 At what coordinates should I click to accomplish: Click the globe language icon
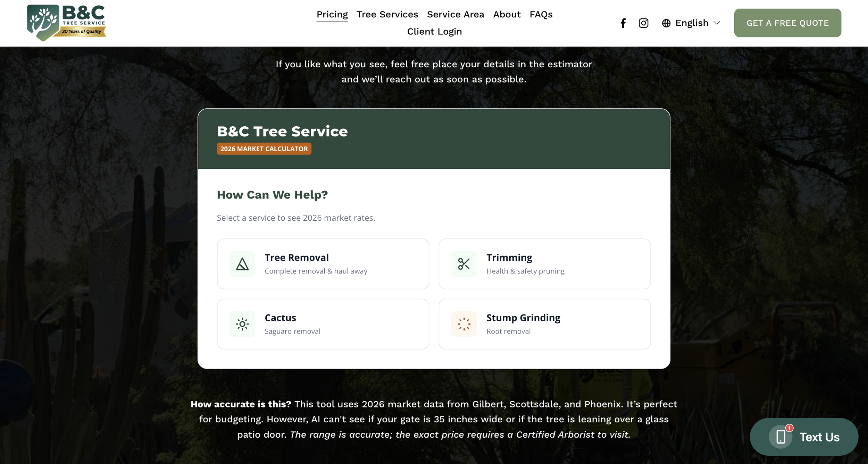coord(666,23)
